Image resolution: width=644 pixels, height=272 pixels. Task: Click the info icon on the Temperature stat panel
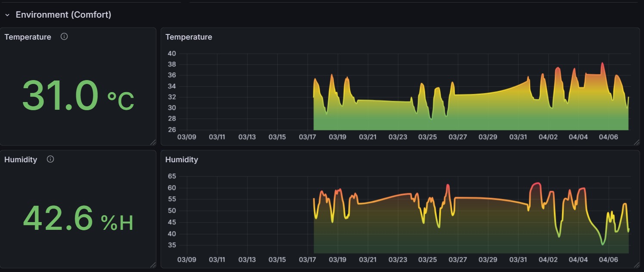click(64, 37)
